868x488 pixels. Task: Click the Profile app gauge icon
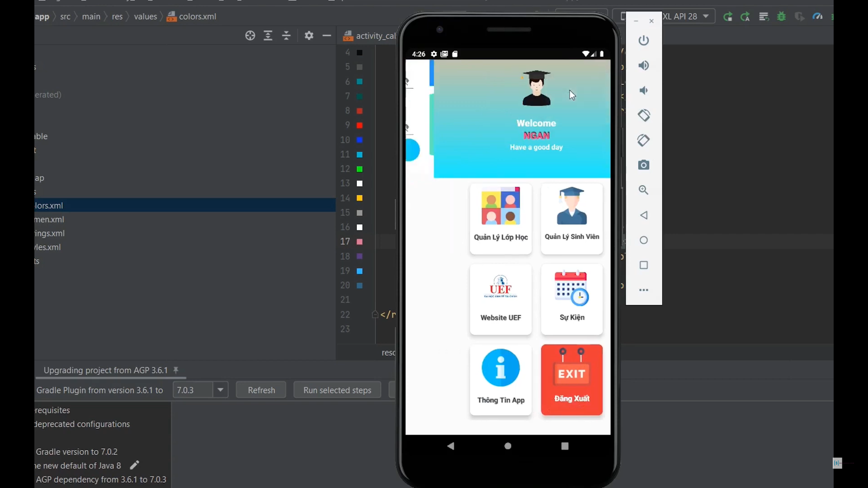(818, 17)
